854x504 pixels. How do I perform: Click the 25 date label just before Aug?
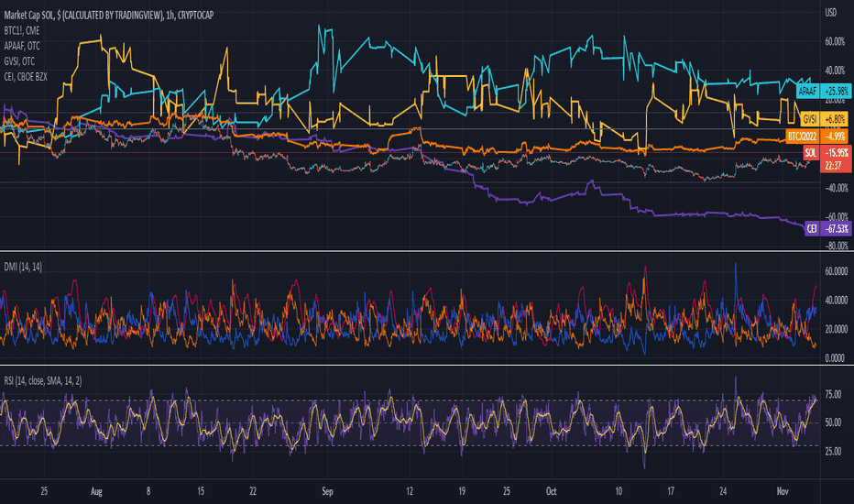coord(44,491)
